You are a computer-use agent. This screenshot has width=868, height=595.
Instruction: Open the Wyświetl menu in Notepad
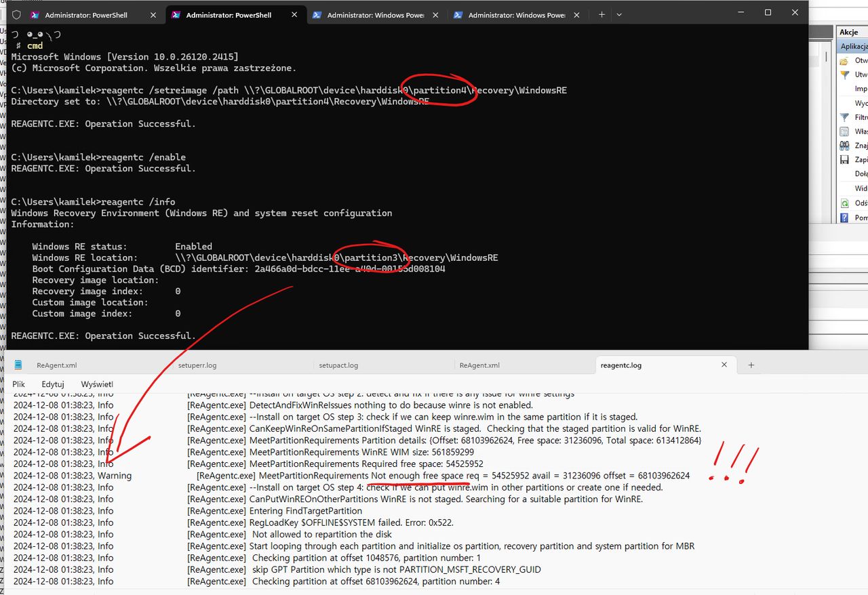[x=97, y=384]
